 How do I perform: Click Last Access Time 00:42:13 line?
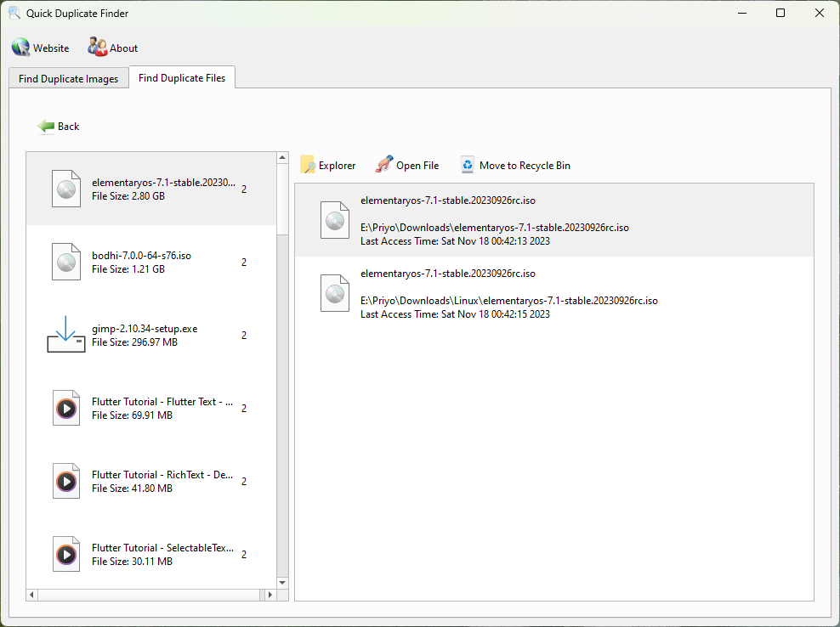455,241
